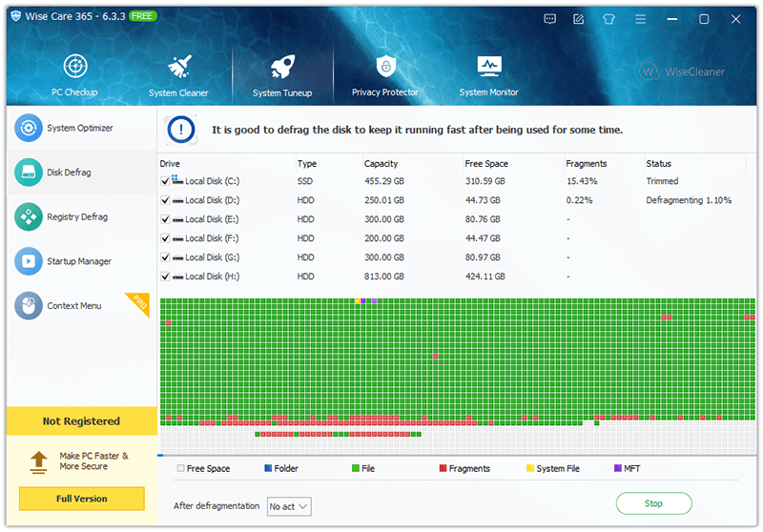Click the System Optimizer gear icon
The height and width of the screenshot is (532, 763).
tap(29, 128)
